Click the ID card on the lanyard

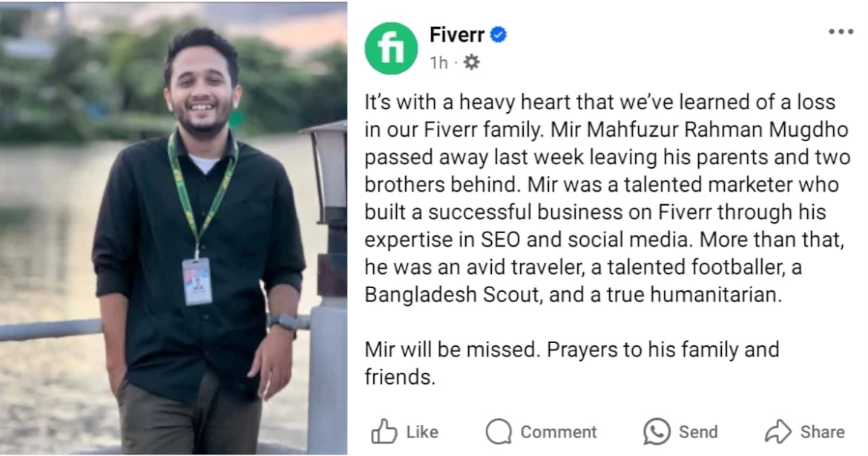click(197, 281)
